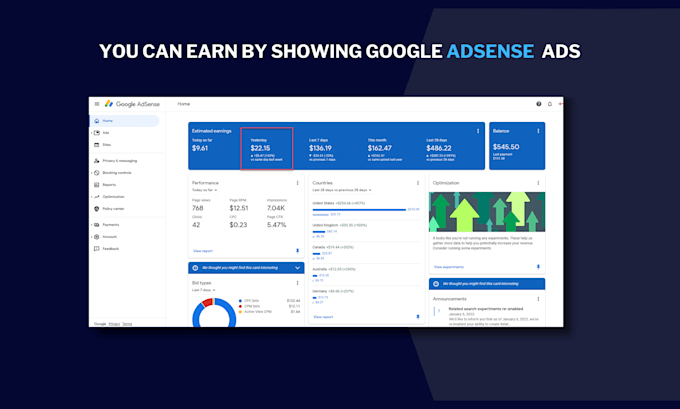This screenshot has width=680, height=409.
Task: Open Estimated earnings card three-dot menu
Action: [x=478, y=131]
